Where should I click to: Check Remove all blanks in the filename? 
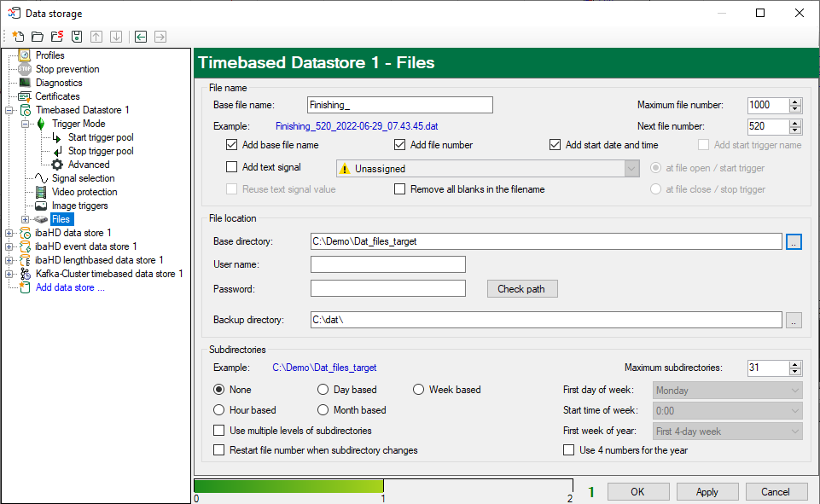(x=399, y=189)
